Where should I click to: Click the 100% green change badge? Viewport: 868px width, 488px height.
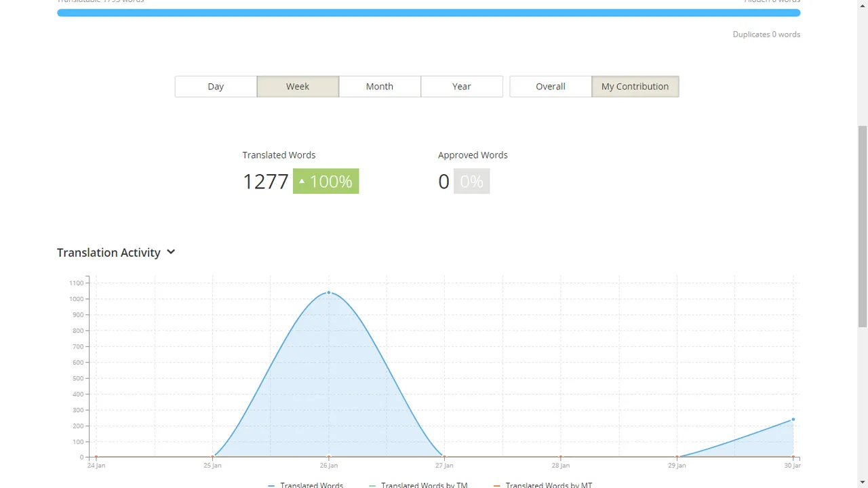click(x=325, y=181)
